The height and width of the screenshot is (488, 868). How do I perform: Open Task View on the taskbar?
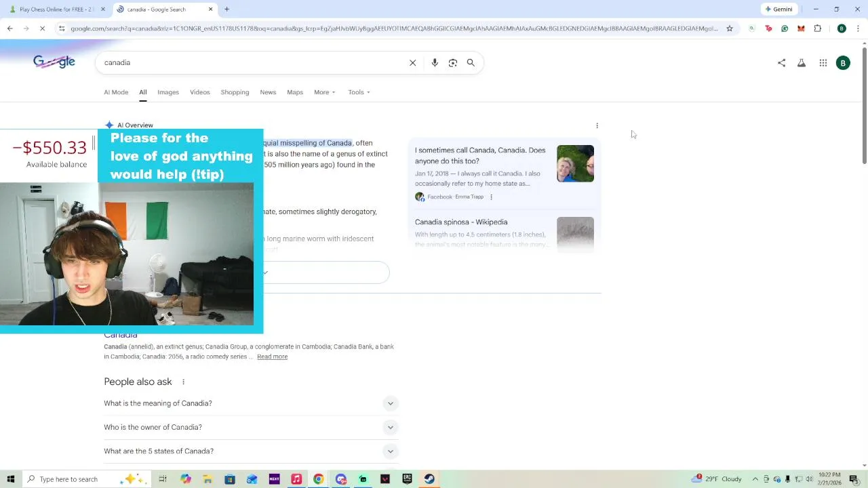point(163,479)
